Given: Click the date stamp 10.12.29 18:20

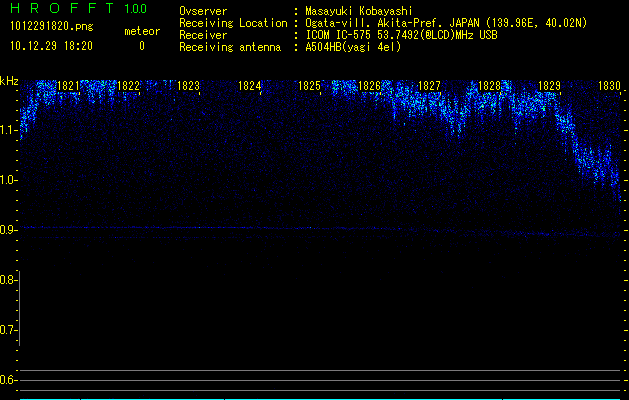Looking at the screenshot, I should click(51, 46).
